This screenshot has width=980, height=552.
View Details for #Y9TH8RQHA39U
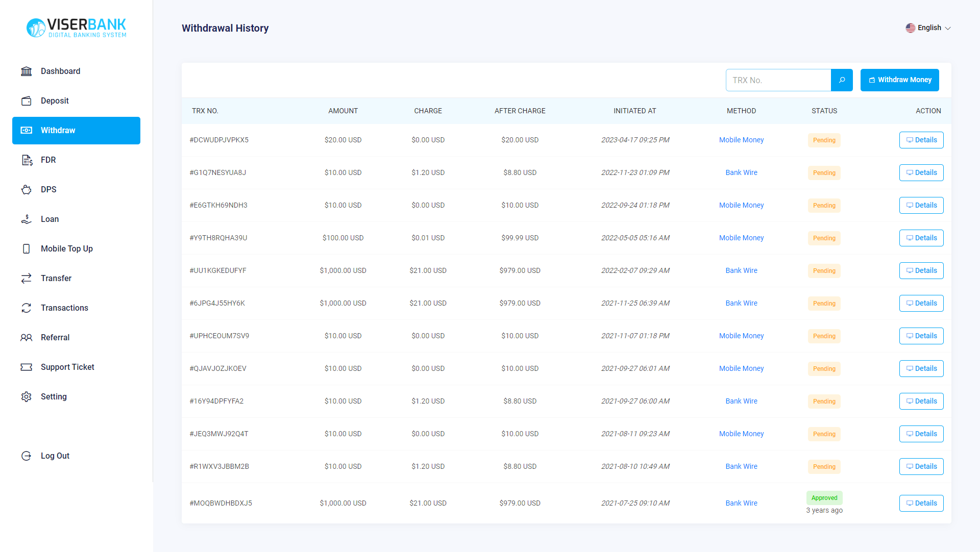click(921, 238)
